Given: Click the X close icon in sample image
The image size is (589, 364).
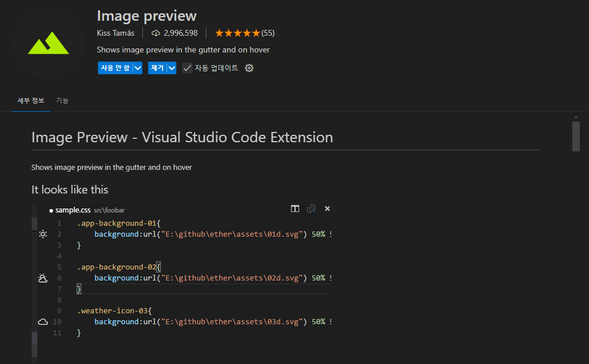Looking at the screenshot, I should pyautogui.click(x=327, y=208).
